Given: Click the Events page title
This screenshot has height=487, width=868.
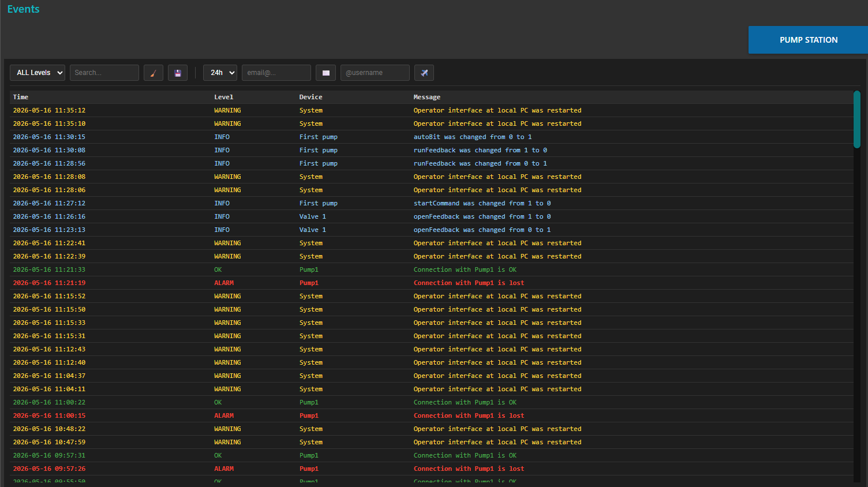Looking at the screenshot, I should (x=24, y=9).
